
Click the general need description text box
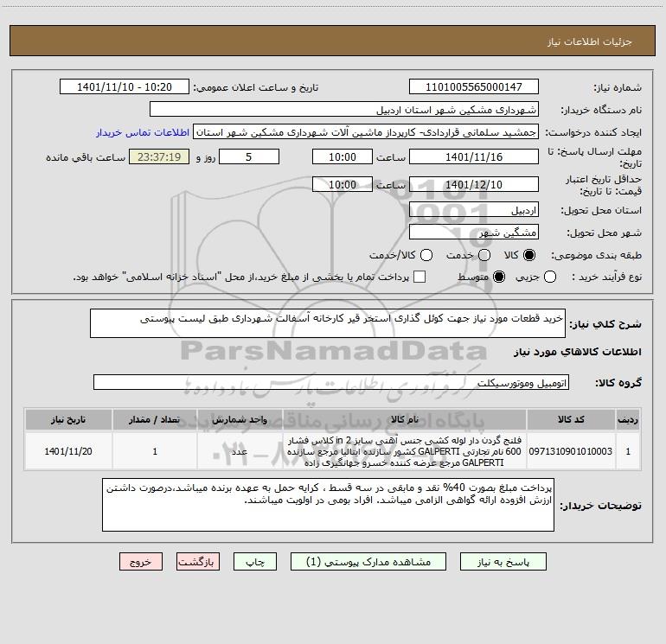(x=328, y=323)
